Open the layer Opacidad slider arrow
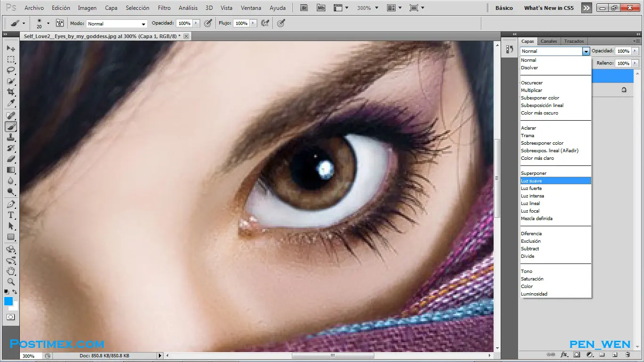The height and width of the screenshot is (362, 644). [x=635, y=51]
